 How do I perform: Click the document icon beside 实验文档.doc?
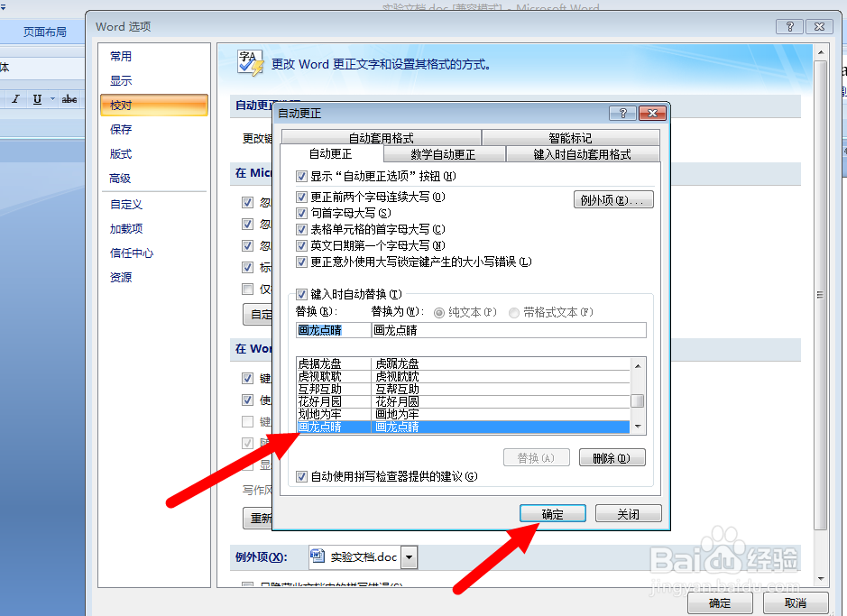318,556
